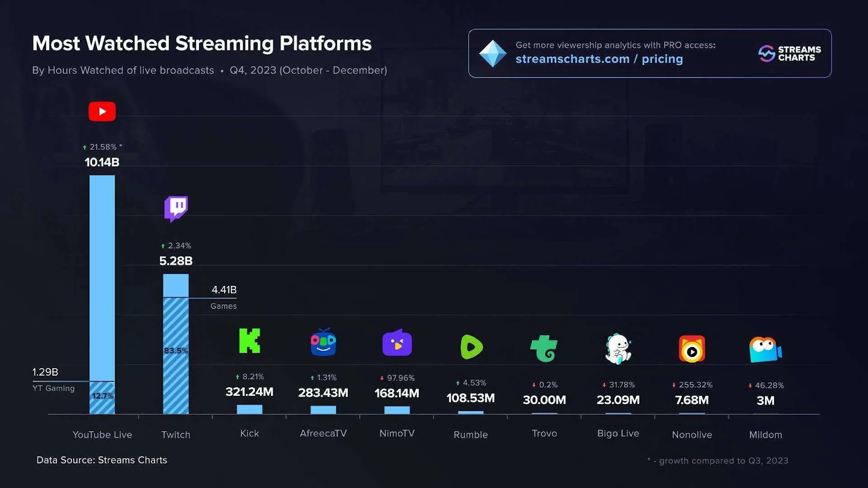Click the Most Watched Streaming Platforms title
868x488 pixels.
(x=202, y=43)
